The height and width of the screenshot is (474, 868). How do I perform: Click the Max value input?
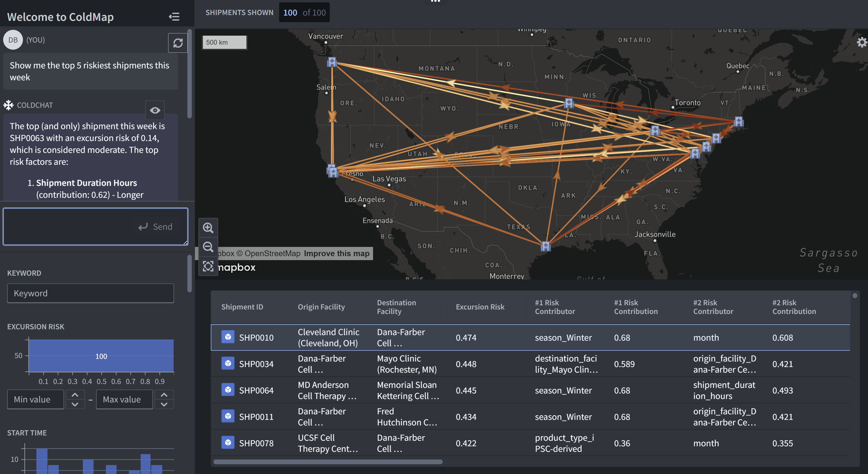(x=124, y=400)
